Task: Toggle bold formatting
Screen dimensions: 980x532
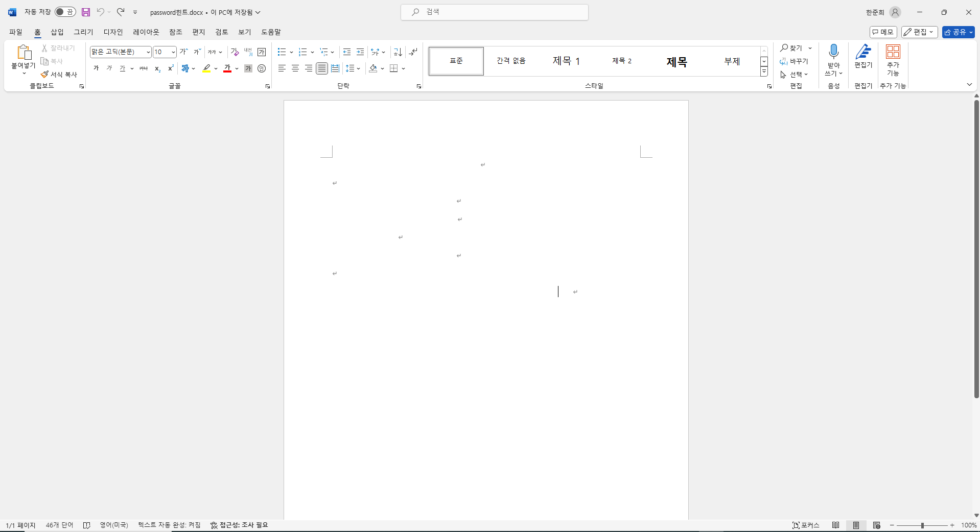Action: tap(96, 68)
